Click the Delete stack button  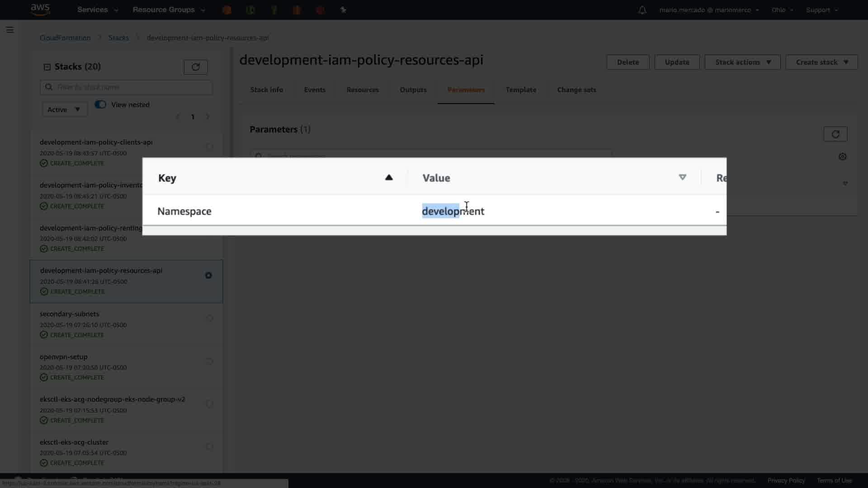(627, 62)
